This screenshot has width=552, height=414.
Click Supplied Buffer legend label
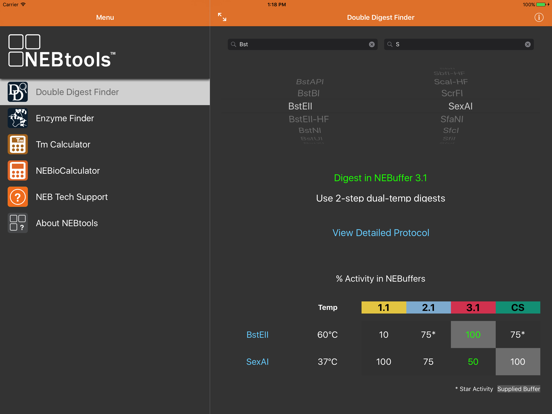pos(519,389)
